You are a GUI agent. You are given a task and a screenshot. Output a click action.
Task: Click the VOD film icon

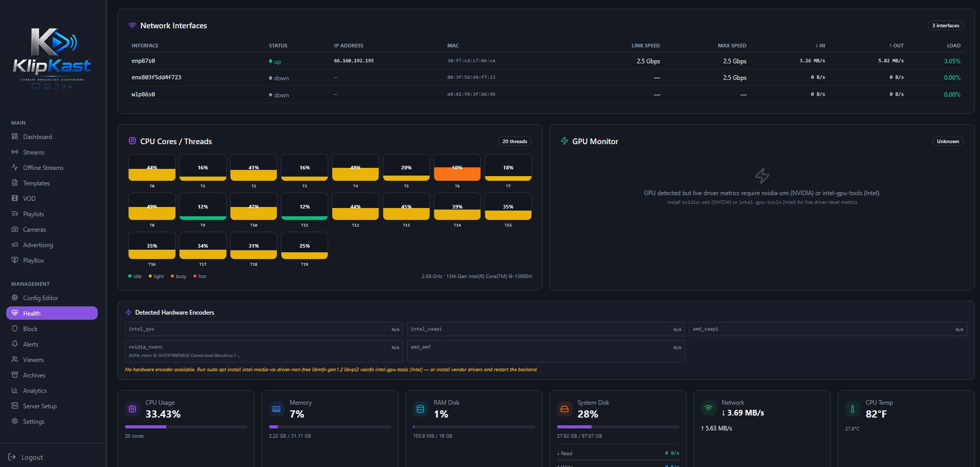click(14, 198)
